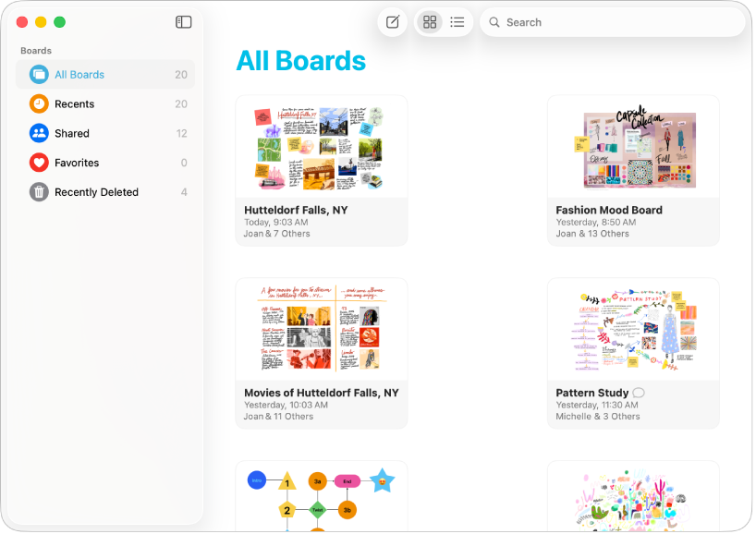Click the magnifying glass in the search field

tap(496, 22)
